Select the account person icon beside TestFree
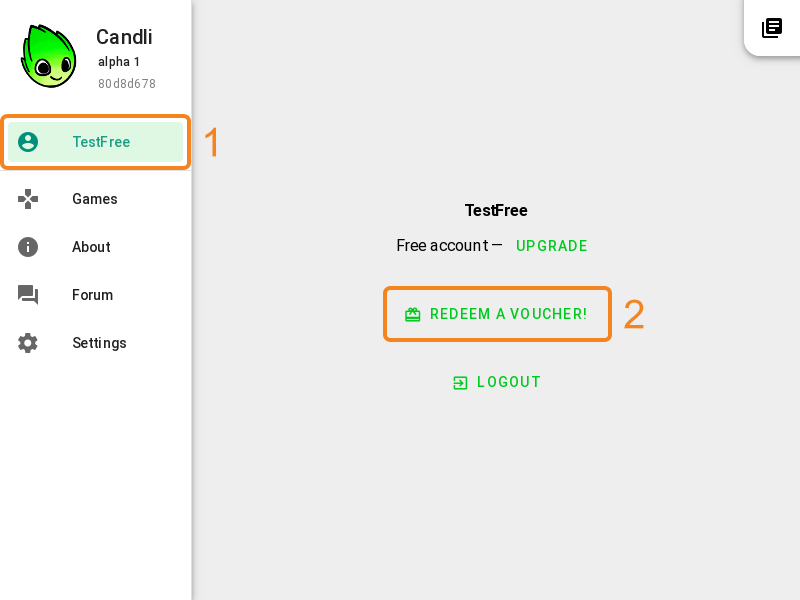This screenshot has width=800, height=600. coord(28,142)
